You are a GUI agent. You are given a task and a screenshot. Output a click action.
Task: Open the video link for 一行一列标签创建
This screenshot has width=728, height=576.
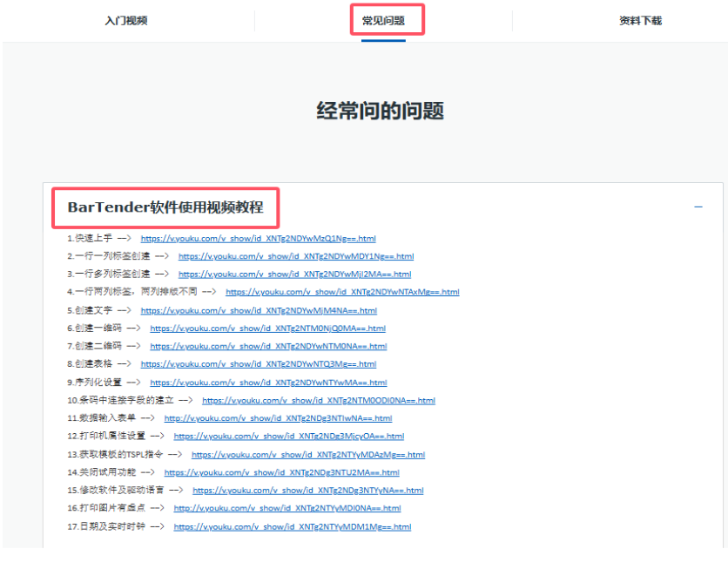pos(296,256)
